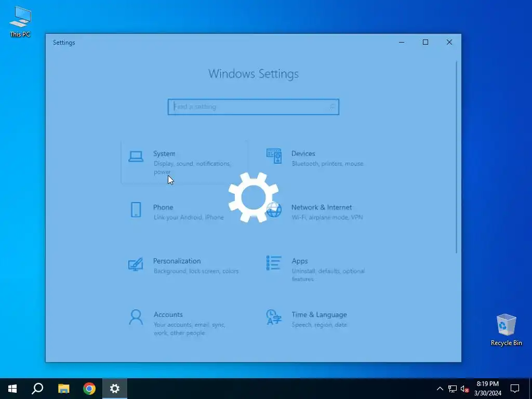
Task: Click 'Wi-Fi, airplane mode, VPN' text
Action: (x=327, y=218)
